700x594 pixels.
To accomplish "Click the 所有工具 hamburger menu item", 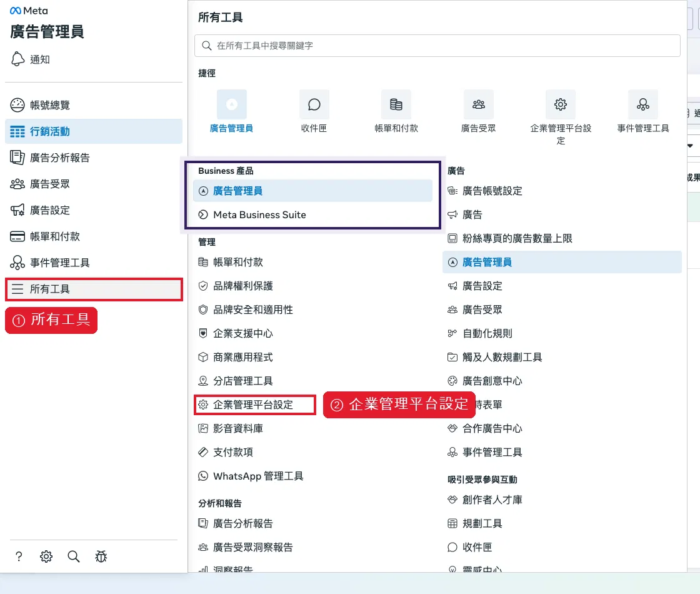I will [93, 289].
